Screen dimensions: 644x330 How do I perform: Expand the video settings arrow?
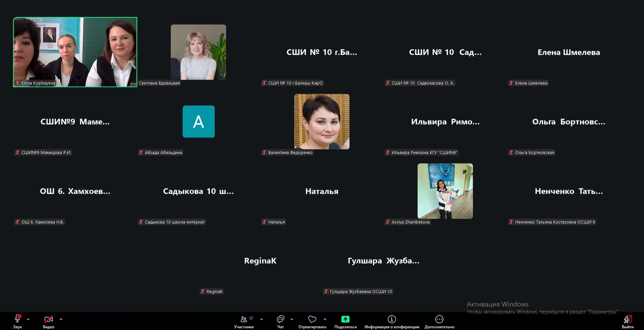(x=61, y=319)
